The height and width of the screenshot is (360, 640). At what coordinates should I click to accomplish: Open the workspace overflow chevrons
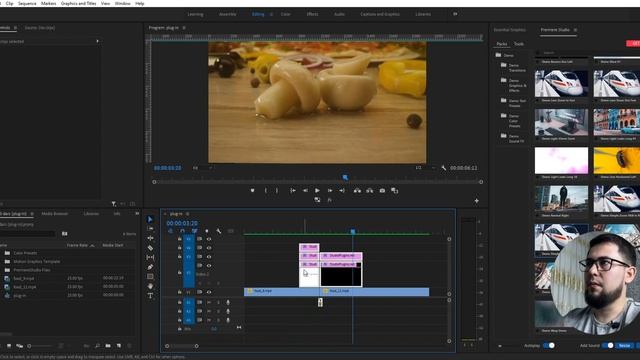455,14
